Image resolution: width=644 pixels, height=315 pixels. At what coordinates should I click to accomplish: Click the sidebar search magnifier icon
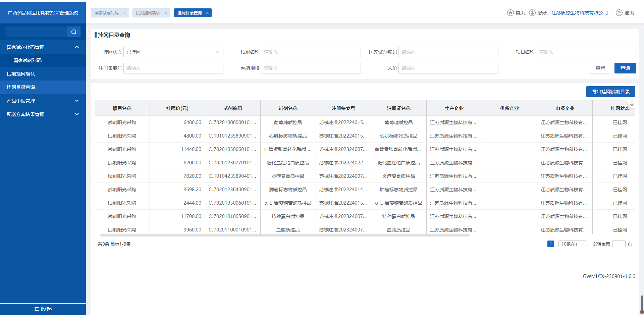point(74,32)
